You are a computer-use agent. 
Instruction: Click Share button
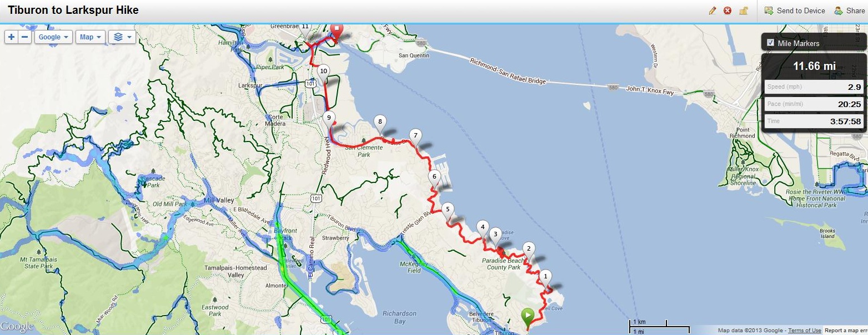850,11
